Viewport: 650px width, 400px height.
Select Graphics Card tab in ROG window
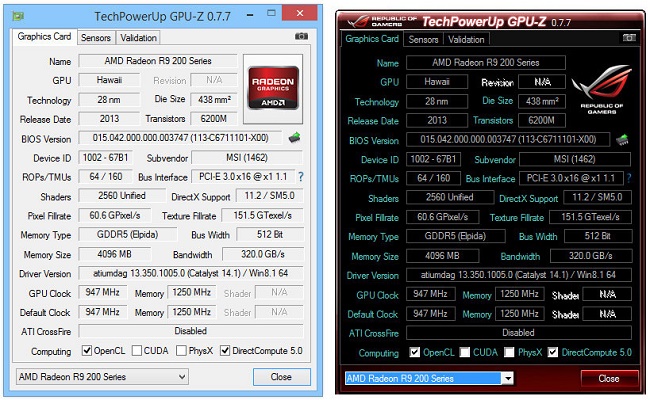372,39
